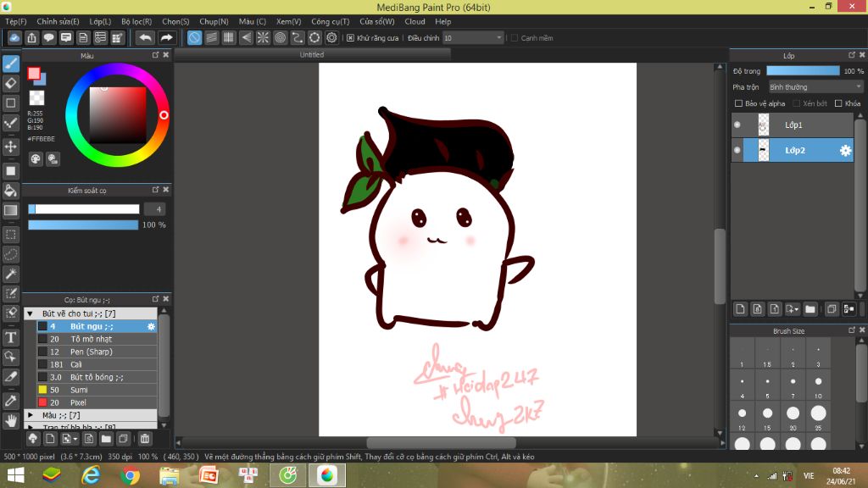The width and height of the screenshot is (868, 488).
Task: Click the canvas horizontal scrollbar
Action: point(441,442)
